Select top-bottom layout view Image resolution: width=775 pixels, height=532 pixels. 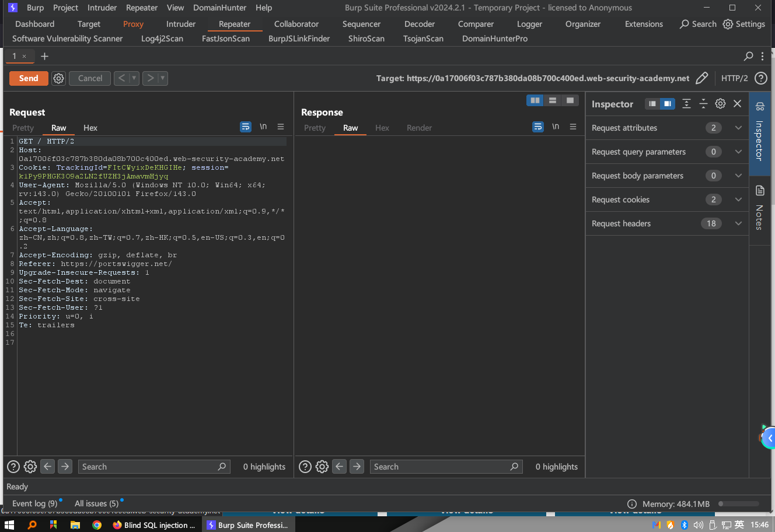click(x=553, y=100)
